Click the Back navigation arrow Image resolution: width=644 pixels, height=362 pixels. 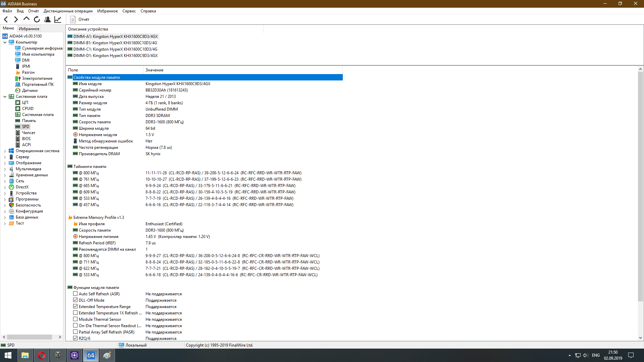tap(6, 19)
